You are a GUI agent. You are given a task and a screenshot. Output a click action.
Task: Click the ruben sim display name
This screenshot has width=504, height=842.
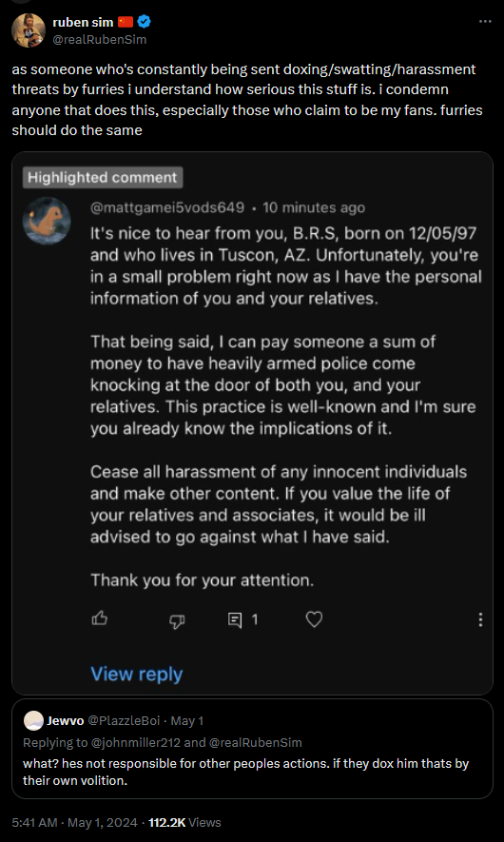point(83,22)
